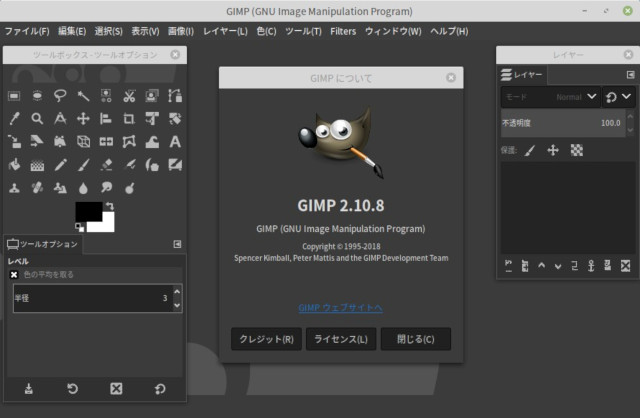Open the layer mode Normal dropdown
640x418 pixels.
tap(551, 97)
